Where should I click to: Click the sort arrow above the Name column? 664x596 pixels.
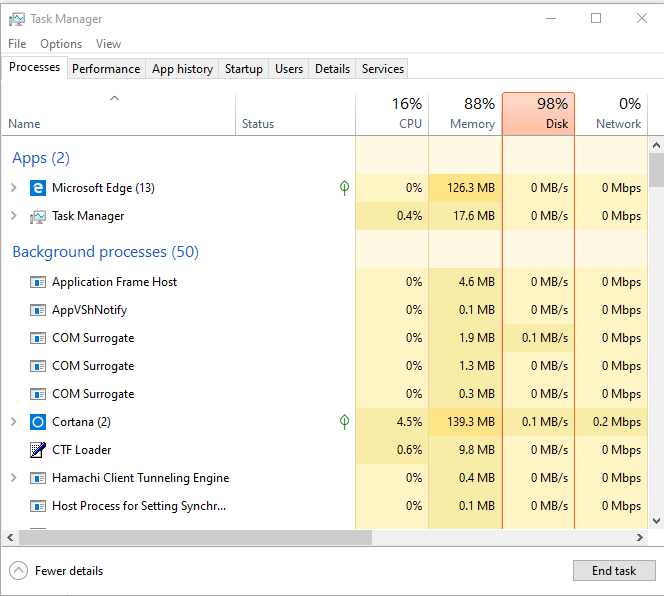pyautogui.click(x=114, y=98)
